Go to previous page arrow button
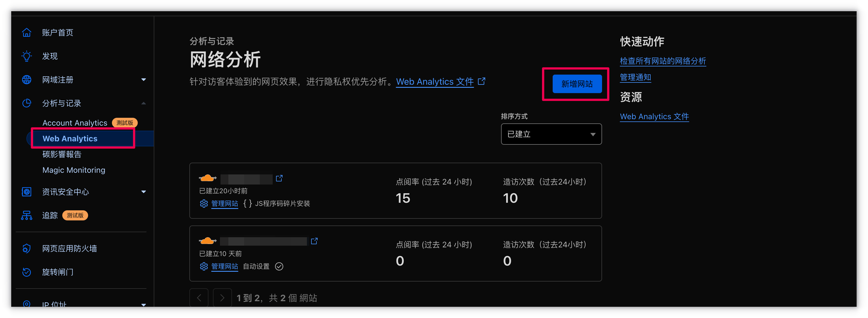The image size is (868, 318). click(199, 298)
